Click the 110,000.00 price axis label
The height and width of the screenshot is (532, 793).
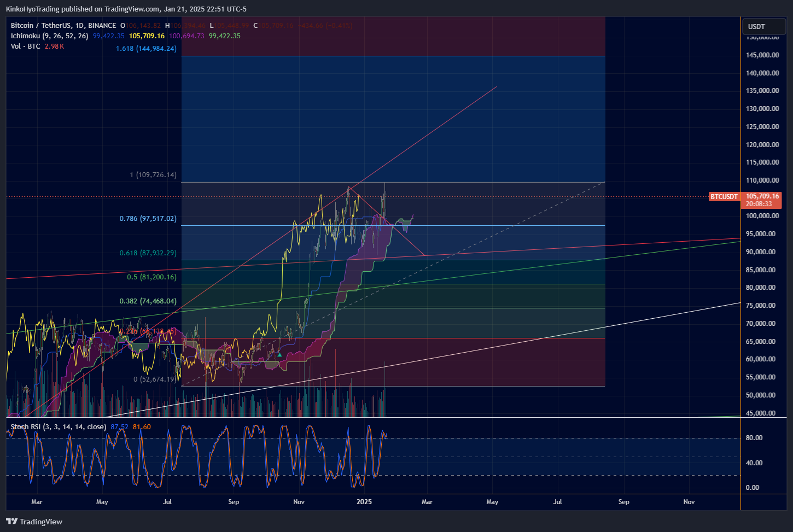pyautogui.click(x=762, y=180)
